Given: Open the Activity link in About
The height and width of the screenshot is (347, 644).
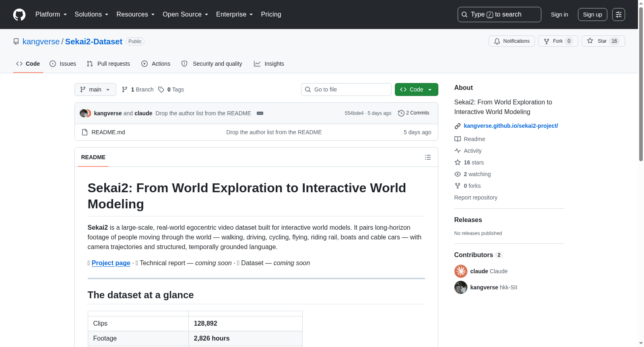Looking at the screenshot, I should pos(468,151).
